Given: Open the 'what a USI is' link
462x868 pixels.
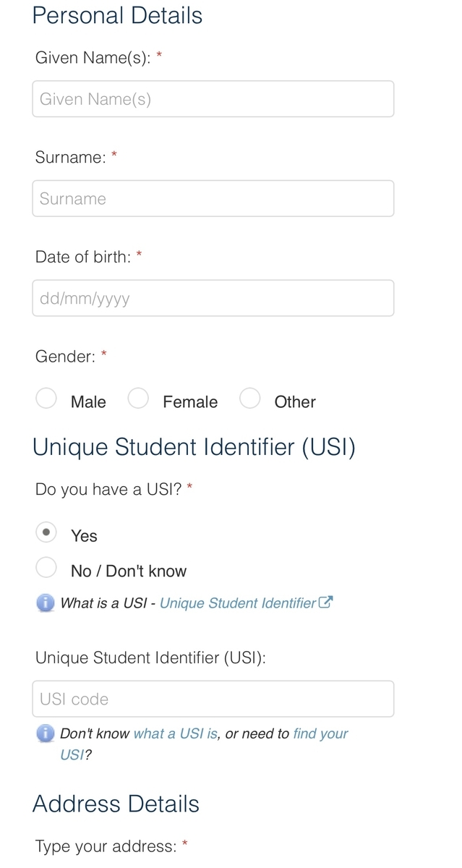Looking at the screenshot, I should (176, 733).
